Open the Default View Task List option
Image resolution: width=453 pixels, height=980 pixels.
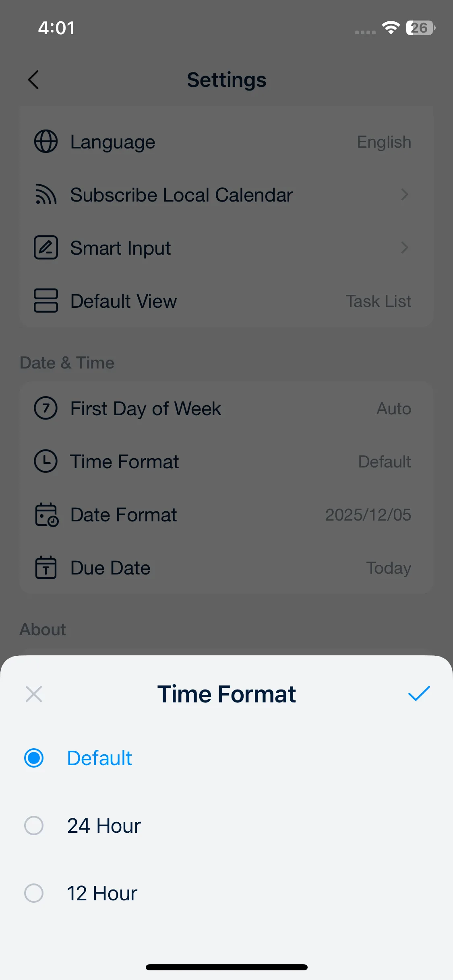(378, 301)
